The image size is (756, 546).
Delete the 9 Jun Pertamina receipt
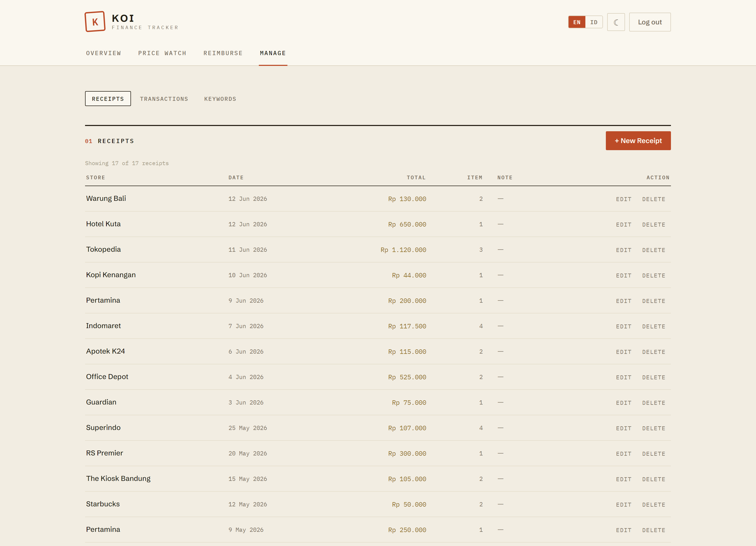tap(654, 301)
